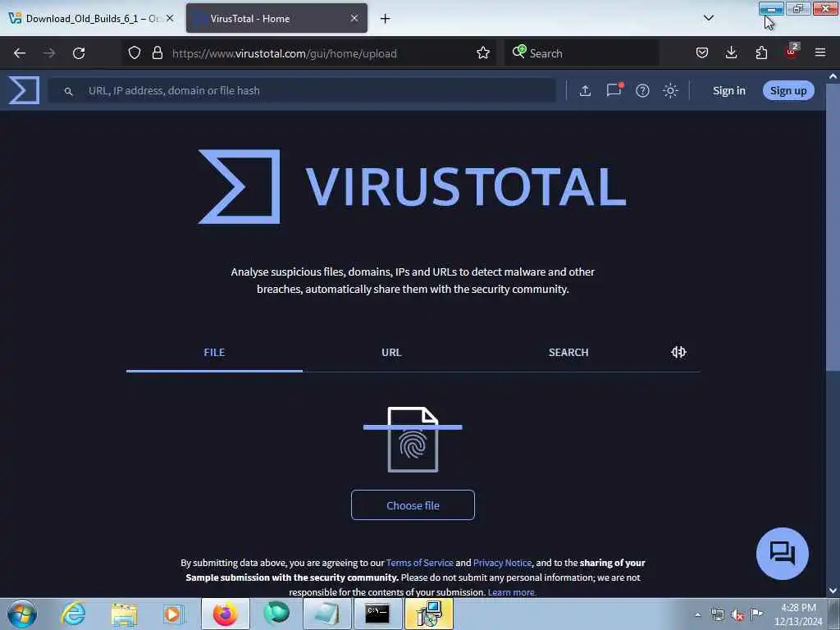Open the Pocket save icon
The height and width of the screenshot is (630, 840).
click(702, 52)
